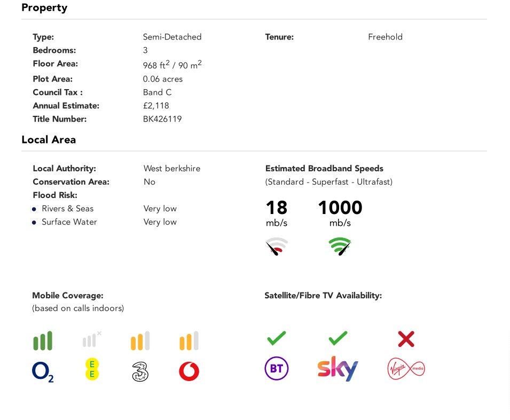Click the grey EE no-signal bars

pos(92,339)
